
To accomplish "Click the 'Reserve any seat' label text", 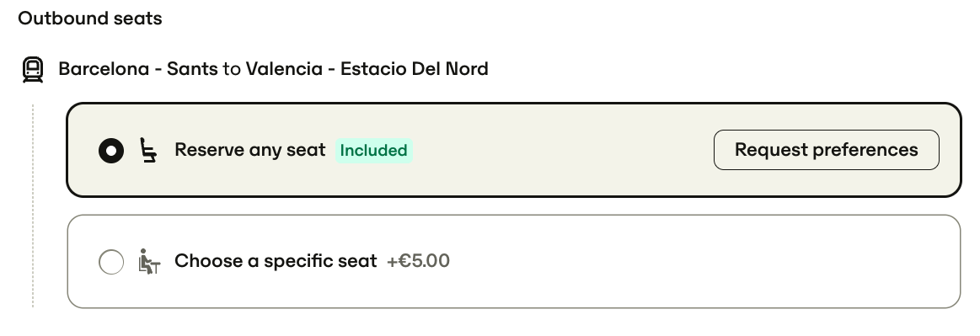I will tap(250, 150).
